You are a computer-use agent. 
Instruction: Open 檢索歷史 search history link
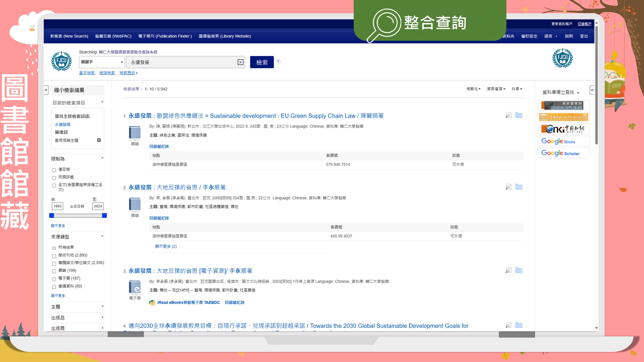click(x=128, y=73)
